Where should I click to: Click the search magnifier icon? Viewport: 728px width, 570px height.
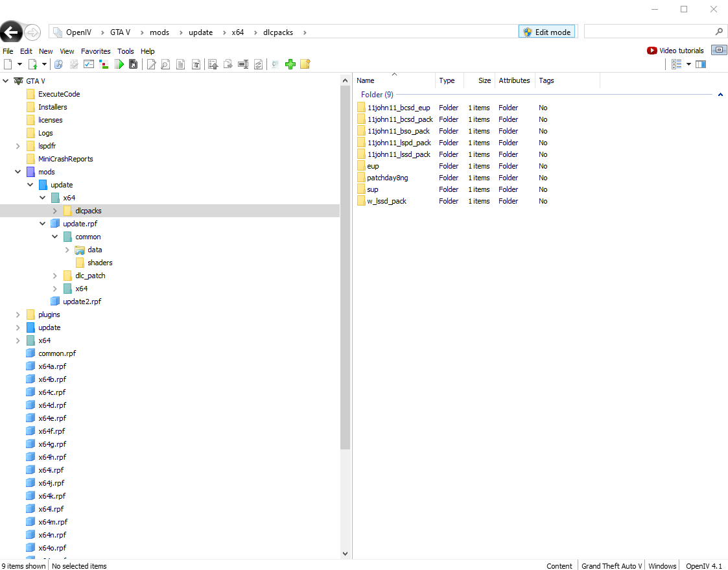point(718,32)
